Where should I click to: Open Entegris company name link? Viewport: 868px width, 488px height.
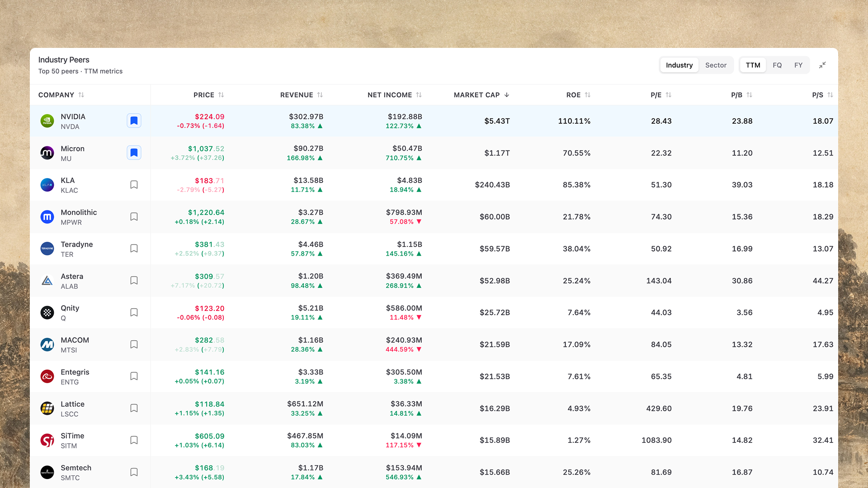point(75,372)
